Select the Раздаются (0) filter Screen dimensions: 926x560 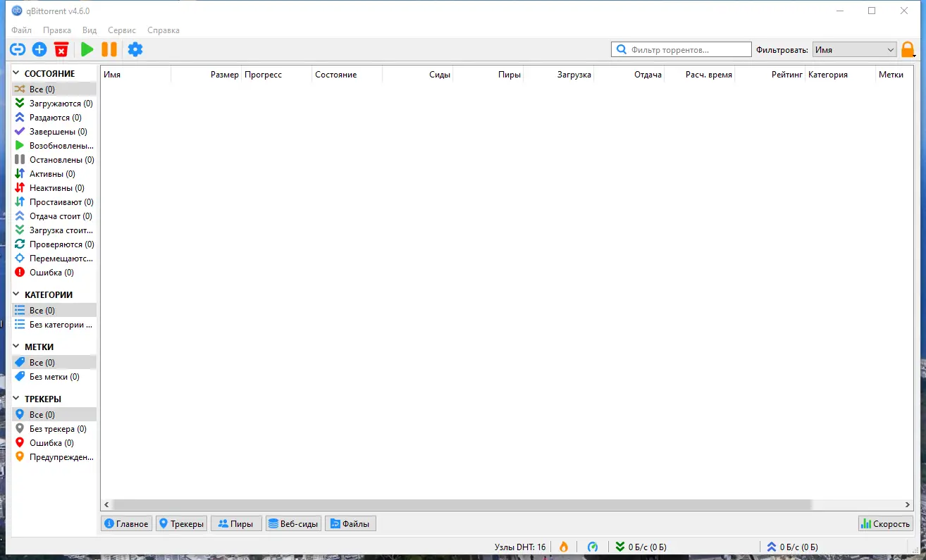(54, 118)
